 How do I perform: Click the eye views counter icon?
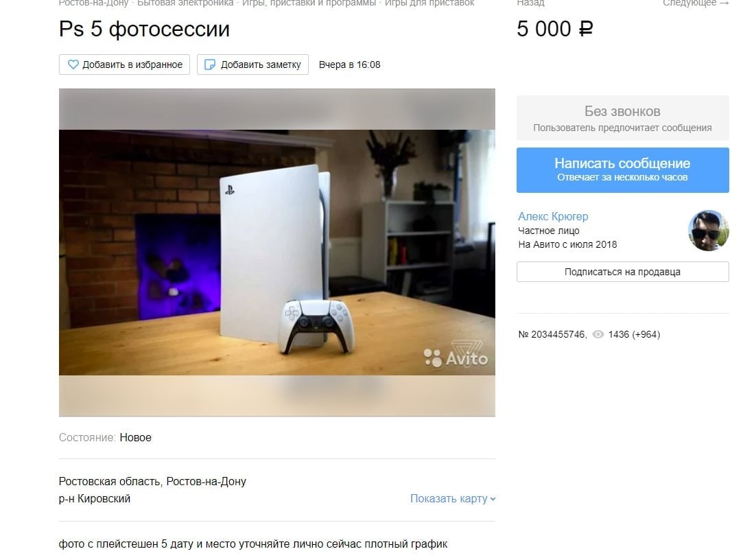[x=598, y=334]
